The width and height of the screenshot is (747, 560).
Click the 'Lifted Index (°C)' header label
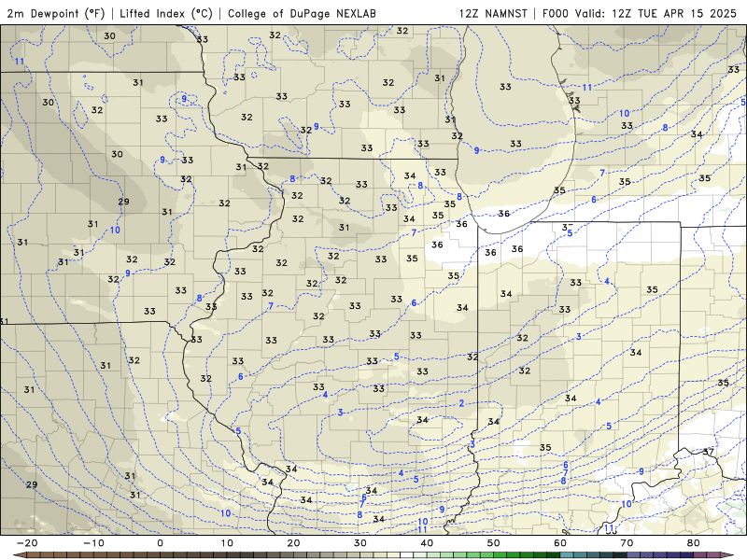point(166,13)
